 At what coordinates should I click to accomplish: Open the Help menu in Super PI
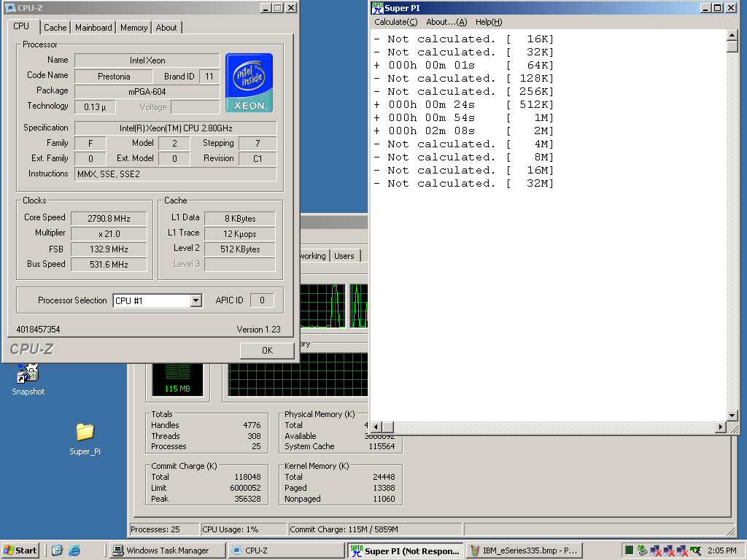489,22
